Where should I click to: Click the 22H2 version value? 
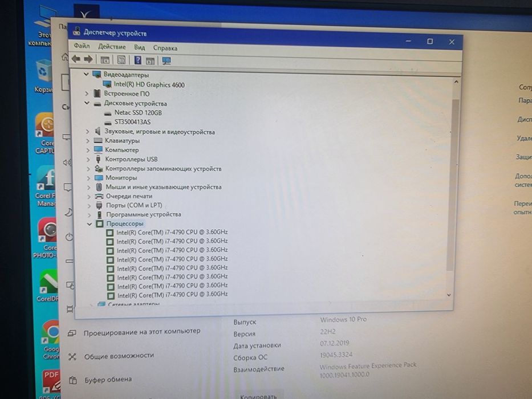327,332
